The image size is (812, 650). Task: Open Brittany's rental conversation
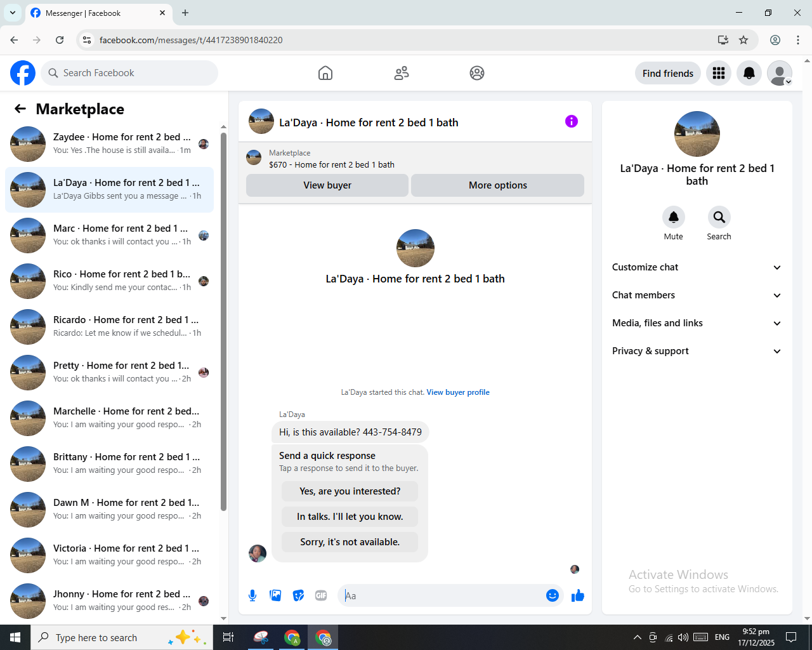[109, 464]
